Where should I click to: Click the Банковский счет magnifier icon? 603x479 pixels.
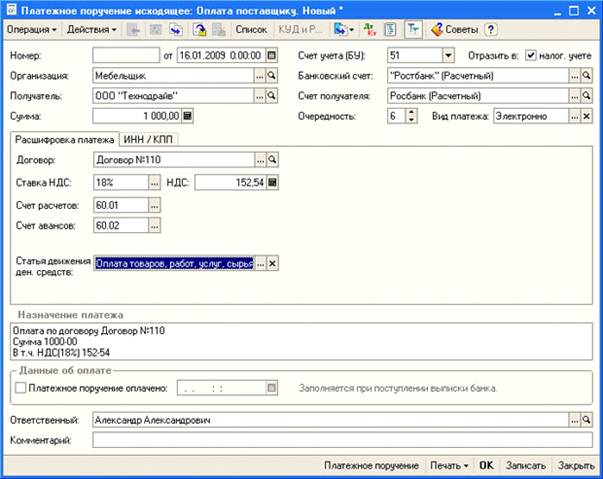(x=586, y=76)
